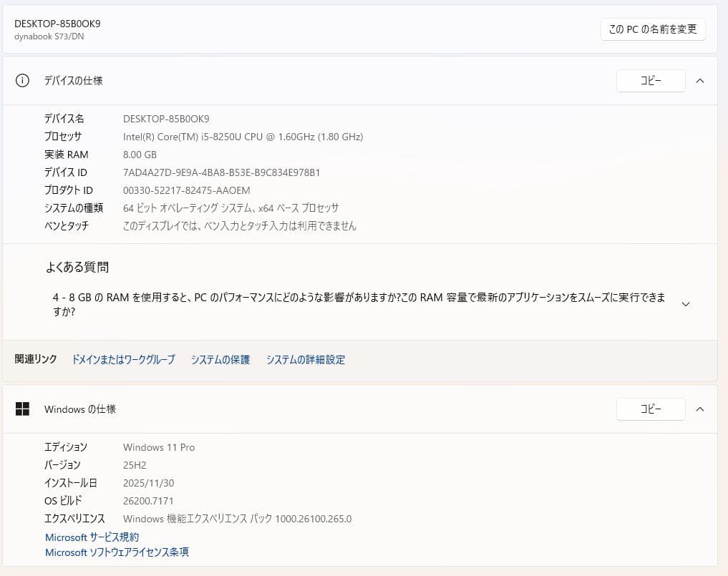
Task: Click the device specifications info icon
Action: (21, 81)
